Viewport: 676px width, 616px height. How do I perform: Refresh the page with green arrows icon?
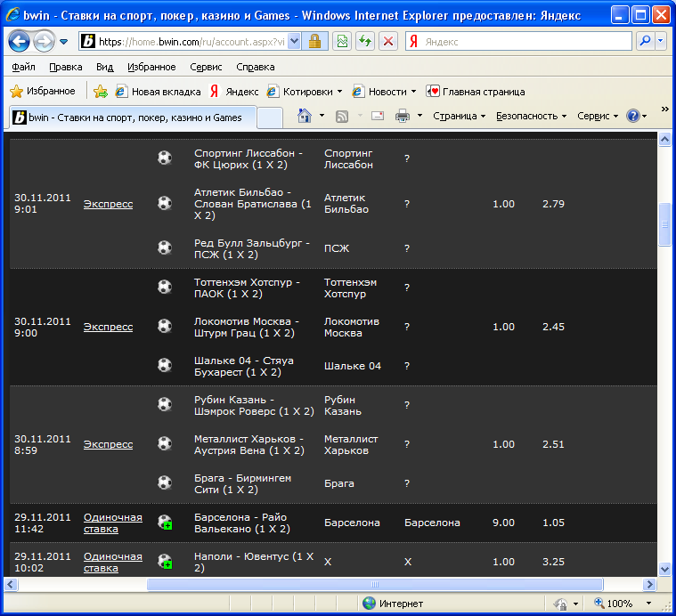[365, 41]
